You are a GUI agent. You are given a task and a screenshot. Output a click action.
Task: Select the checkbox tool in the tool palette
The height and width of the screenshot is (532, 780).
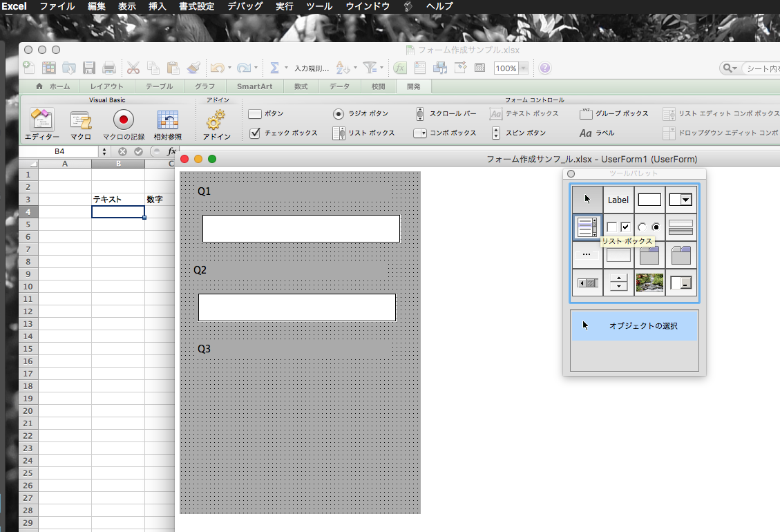click(x=618, y=227)
